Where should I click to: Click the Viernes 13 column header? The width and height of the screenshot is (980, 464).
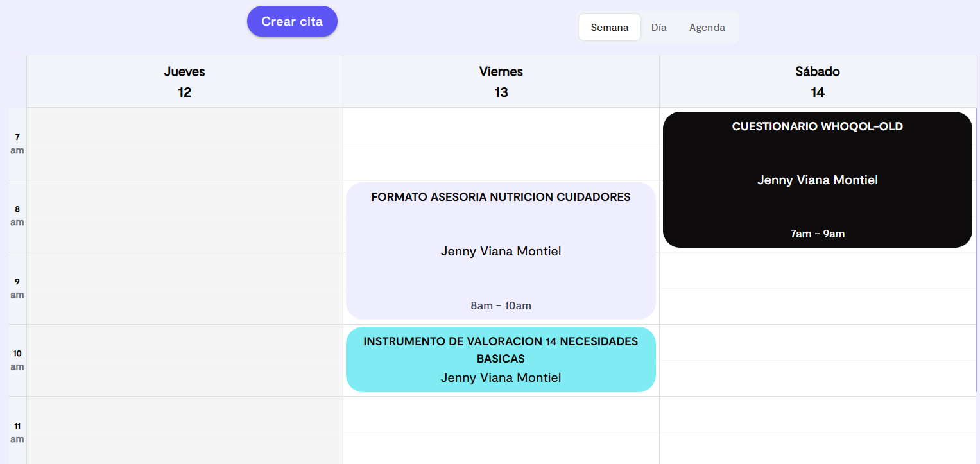501,82
